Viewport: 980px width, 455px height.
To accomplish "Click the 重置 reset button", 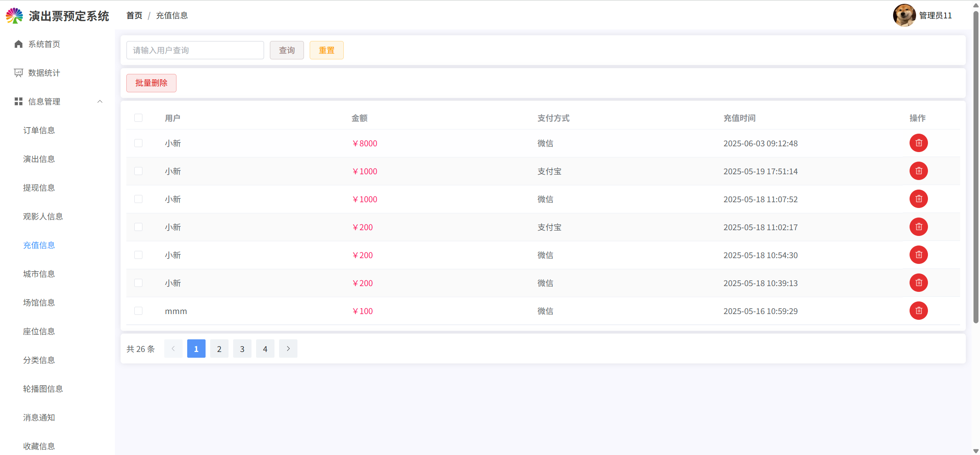I will pos(326,50).
